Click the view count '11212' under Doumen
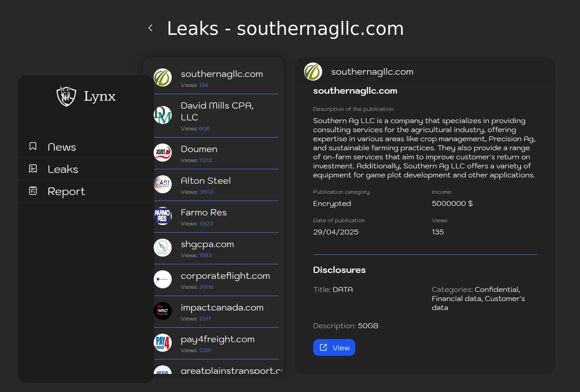 (x=206, y=160)
